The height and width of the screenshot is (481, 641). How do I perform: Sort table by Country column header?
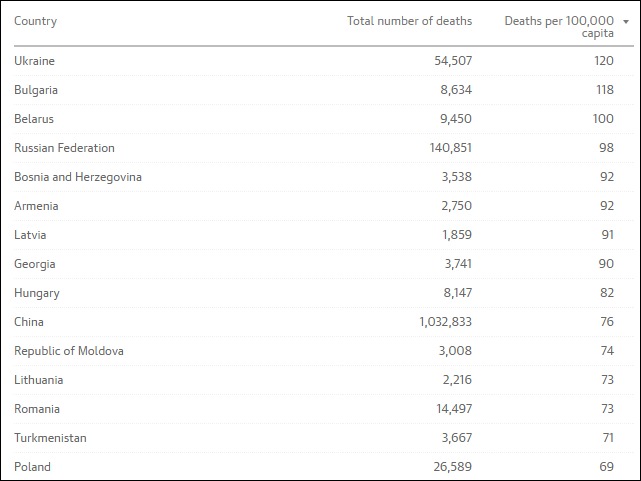click(36, 21)
